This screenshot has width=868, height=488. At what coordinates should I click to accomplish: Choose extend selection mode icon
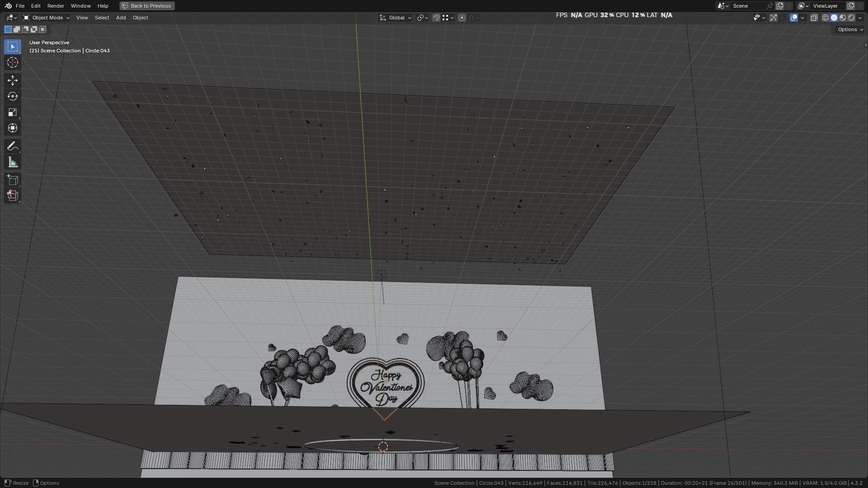17,29
